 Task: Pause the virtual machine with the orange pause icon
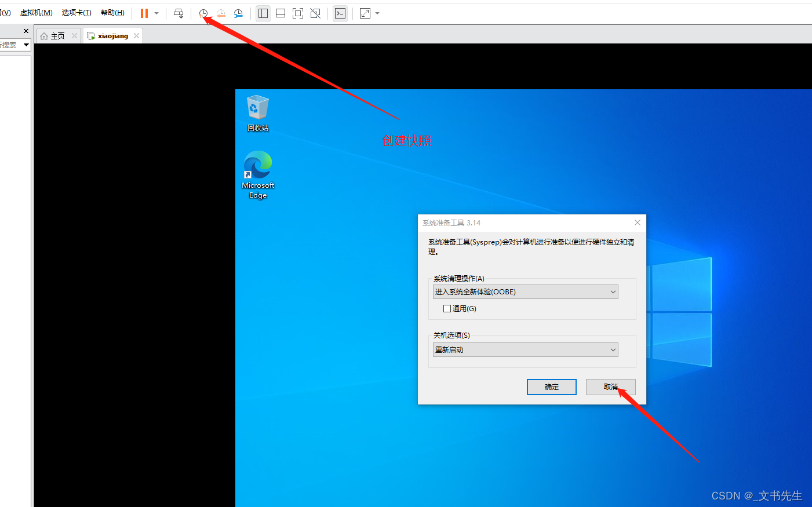point(144,13)
